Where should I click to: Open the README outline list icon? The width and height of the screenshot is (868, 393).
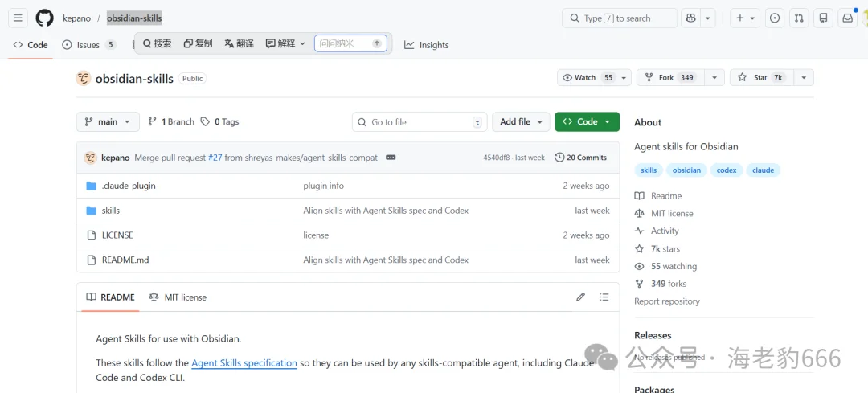(x=604, y=297)
